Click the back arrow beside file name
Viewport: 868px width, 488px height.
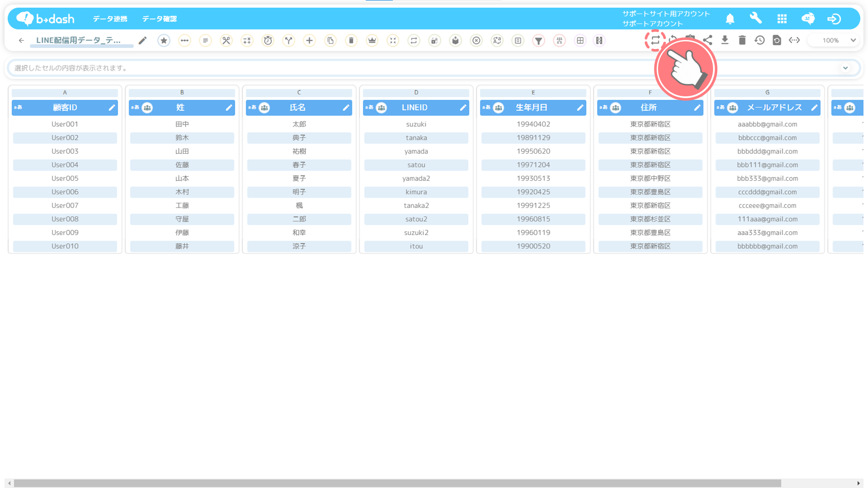tap(21, 40)
